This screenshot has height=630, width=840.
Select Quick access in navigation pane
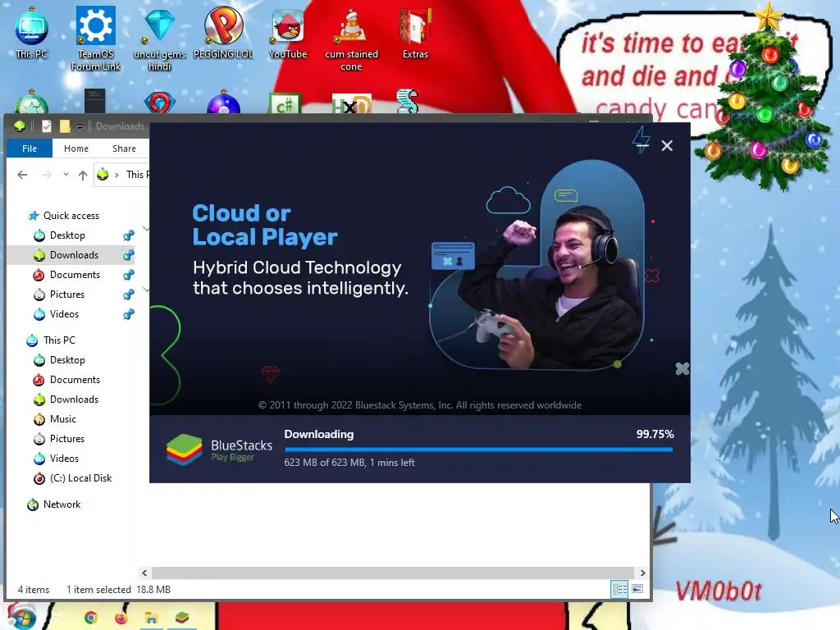pyautogui.click(x=71, y=216)
